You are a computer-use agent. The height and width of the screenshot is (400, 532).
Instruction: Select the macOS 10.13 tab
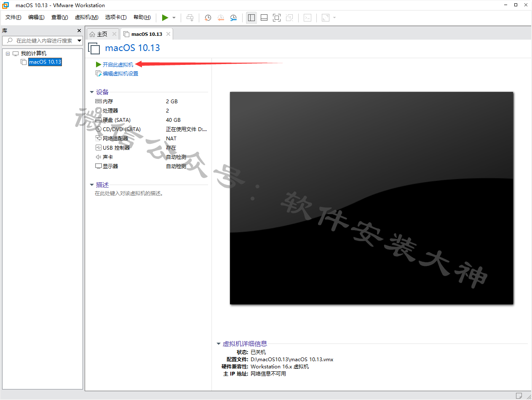click(x=147, y=34)
